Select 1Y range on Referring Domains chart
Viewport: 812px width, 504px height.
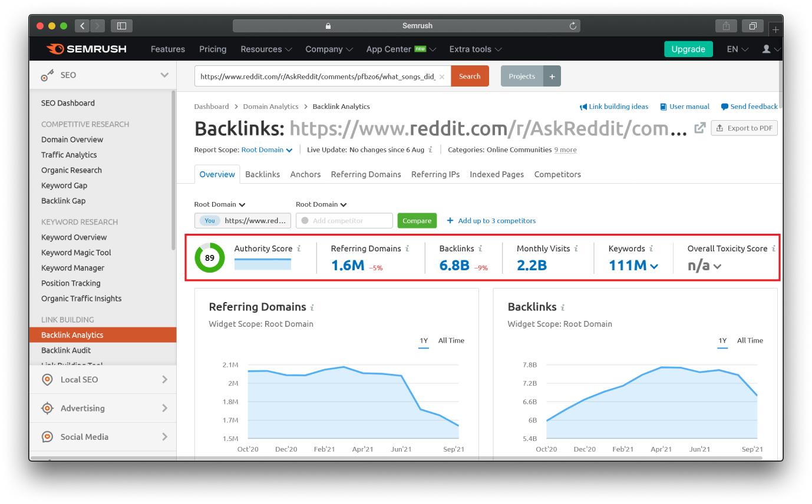pyautogui.click(x=424, y=340)
